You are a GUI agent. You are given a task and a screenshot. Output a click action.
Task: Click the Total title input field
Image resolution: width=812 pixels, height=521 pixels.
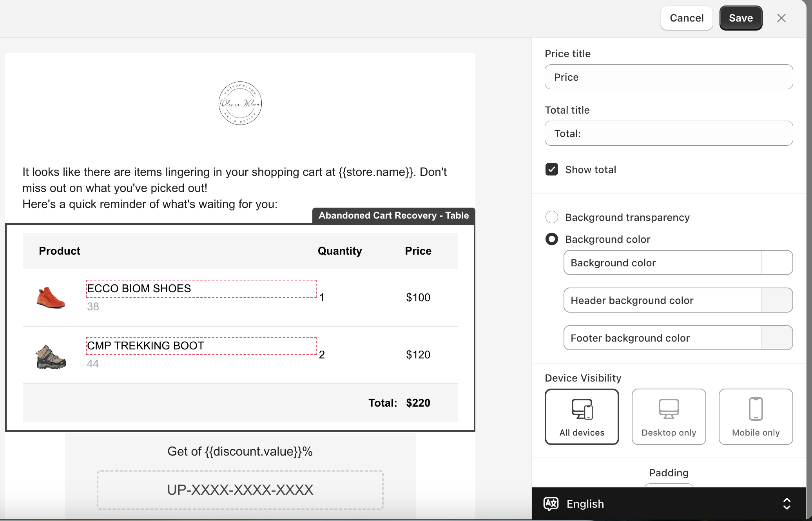pyautogui.click(x=669, y=134)
